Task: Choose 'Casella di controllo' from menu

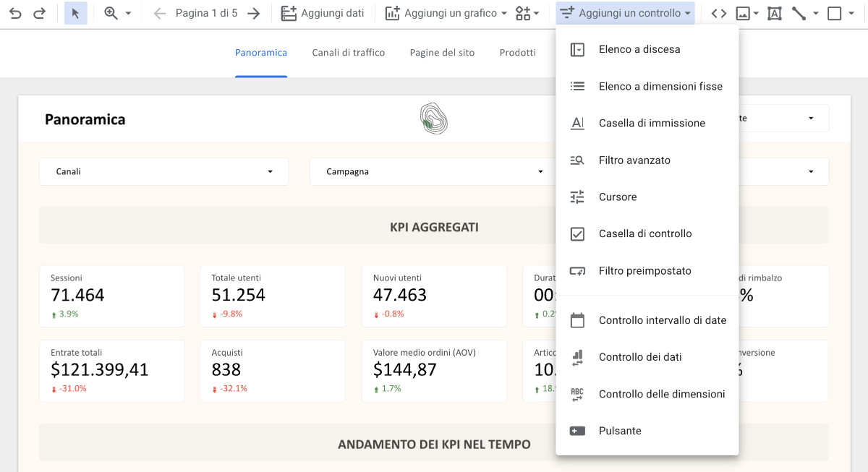Action: coord(647,234)
